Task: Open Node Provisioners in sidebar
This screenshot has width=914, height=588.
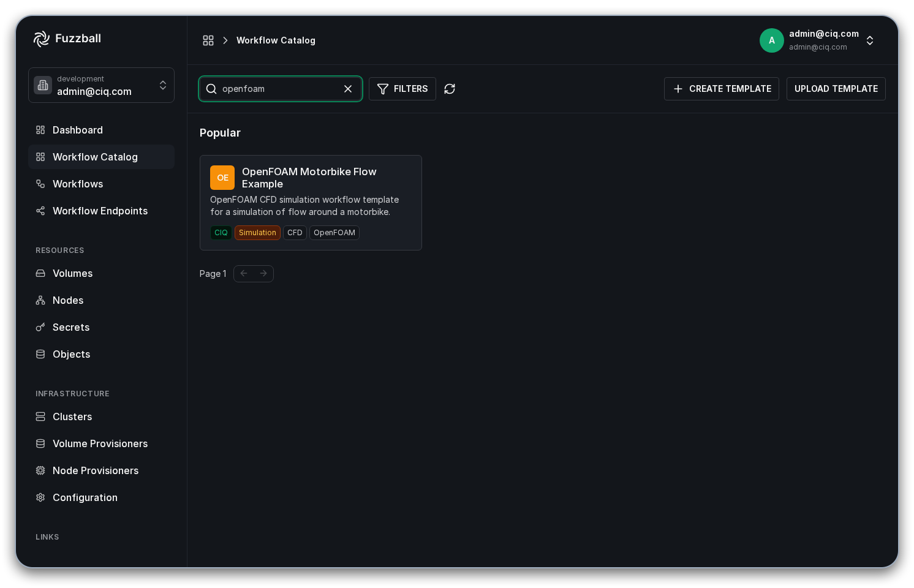Action: tap(101, 470)
